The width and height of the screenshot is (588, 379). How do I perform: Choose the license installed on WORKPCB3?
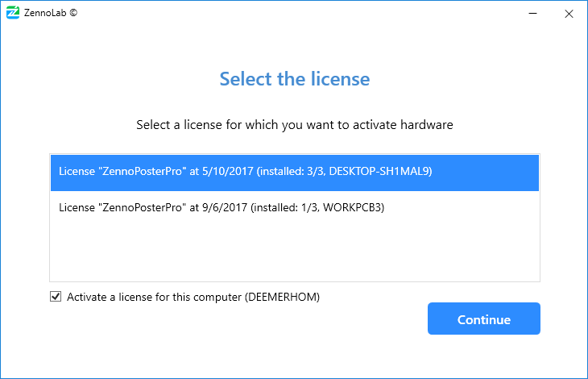click(295, 207)
